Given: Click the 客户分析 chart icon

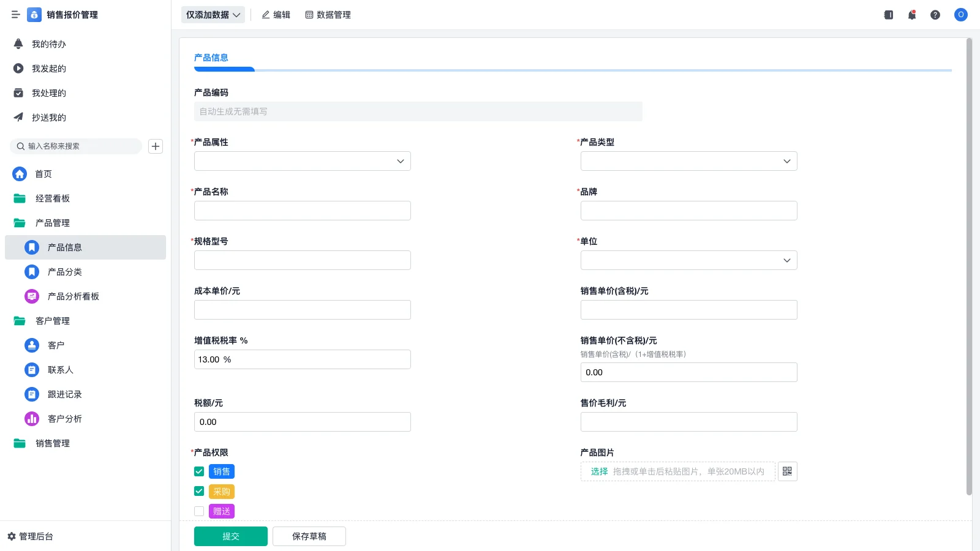Looking at the screenshot, I should tap(32, 419).
